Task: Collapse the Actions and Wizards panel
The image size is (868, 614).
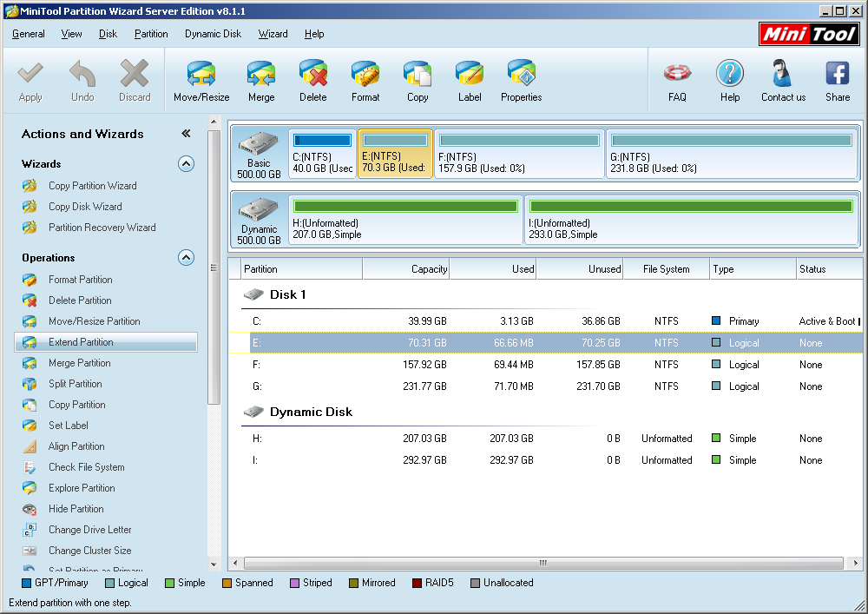Action: tap(186, 134)
